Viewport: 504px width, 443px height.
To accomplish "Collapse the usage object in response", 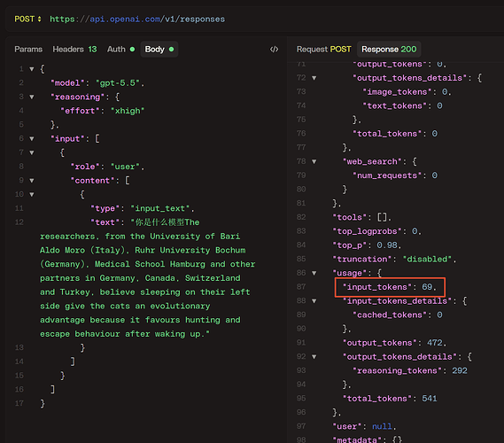I will (x=314, y=273).
